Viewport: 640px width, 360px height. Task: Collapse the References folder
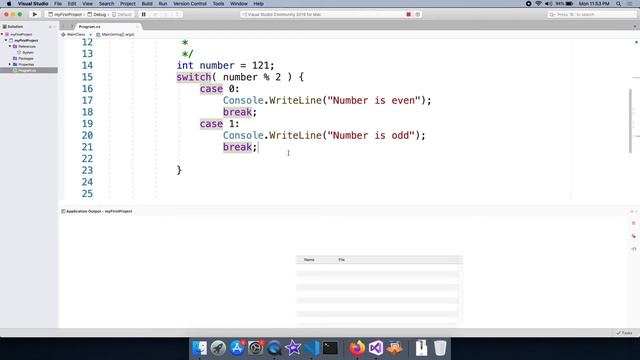coord(10,47)
